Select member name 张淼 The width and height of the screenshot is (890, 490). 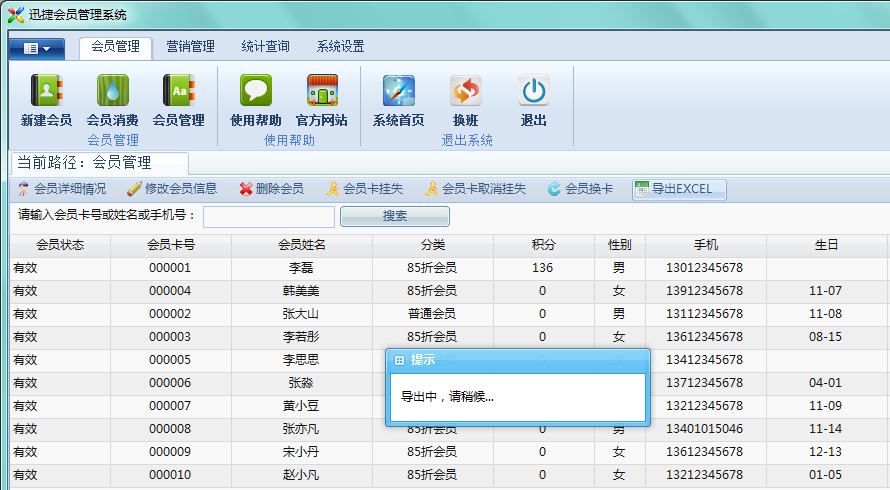(301, 383)
